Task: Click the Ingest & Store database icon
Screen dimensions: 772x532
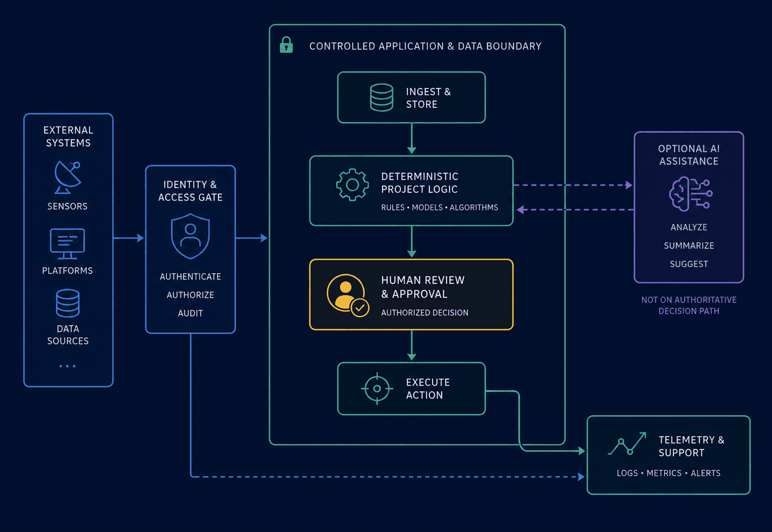Action: pos(381,98)
